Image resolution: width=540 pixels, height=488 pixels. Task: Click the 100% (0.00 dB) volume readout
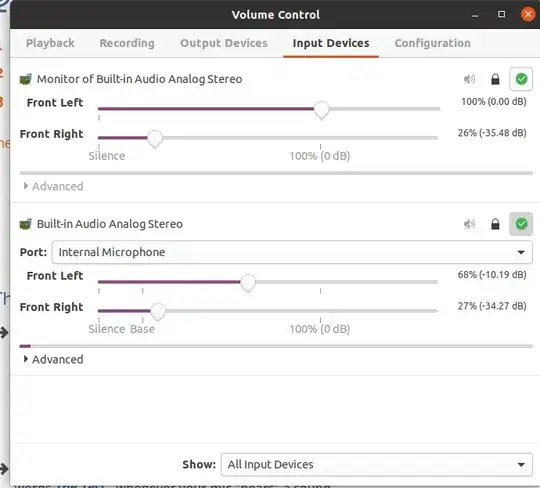494,102
